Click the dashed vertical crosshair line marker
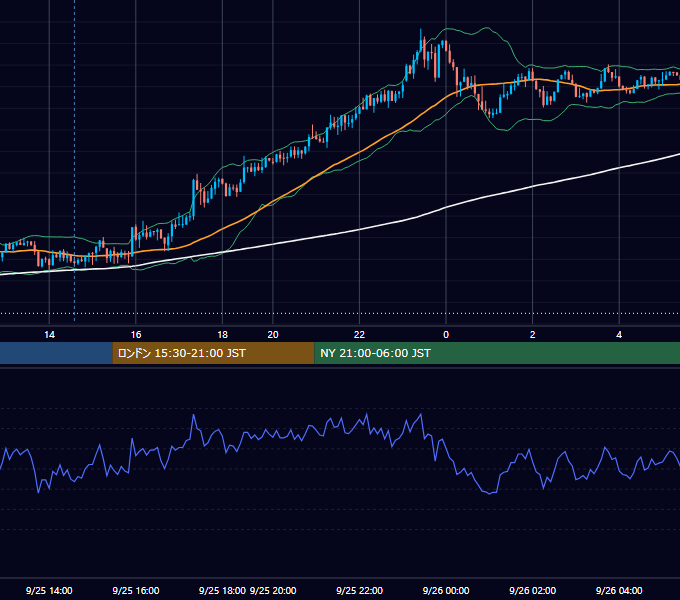The width and height of the screenshot is (680, 600). pyautogui.click(x=75, y=160)
